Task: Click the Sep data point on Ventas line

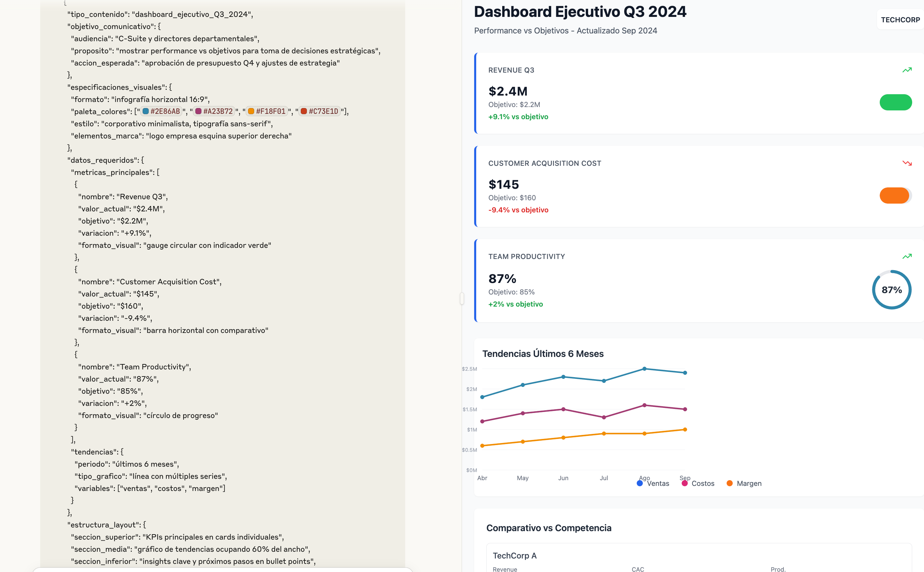Action: [x=685, y=373]
